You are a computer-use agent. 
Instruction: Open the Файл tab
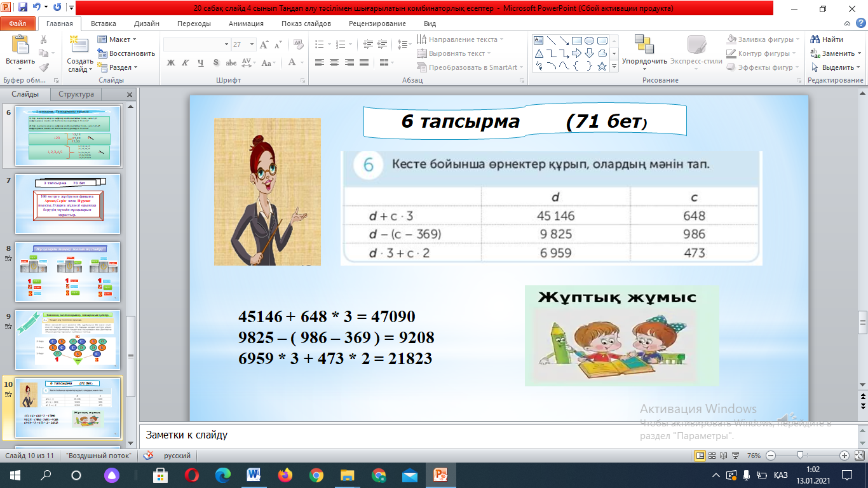18,24
